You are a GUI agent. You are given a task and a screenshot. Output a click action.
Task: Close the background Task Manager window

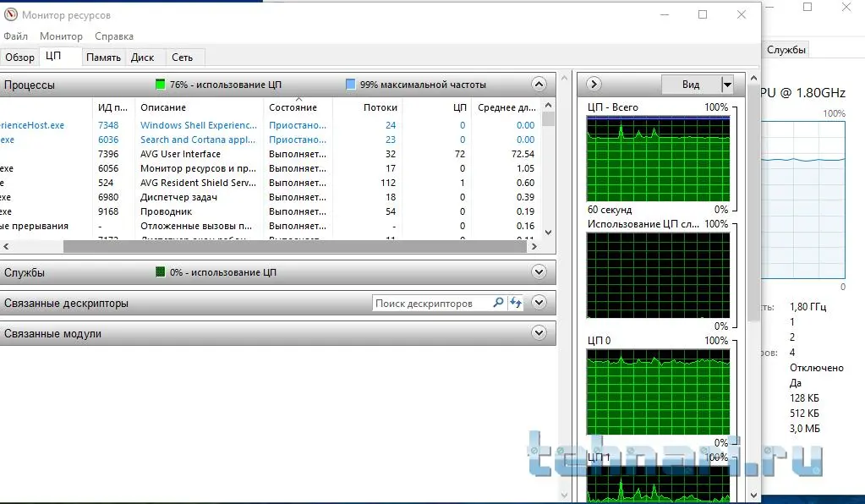tap(846, 7)
